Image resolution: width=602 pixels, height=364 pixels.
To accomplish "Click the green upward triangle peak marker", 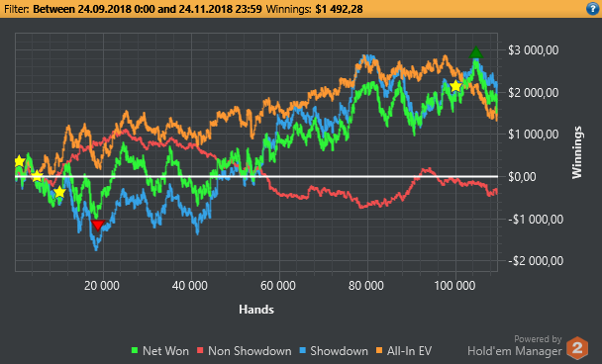I will click(x=475, y=52).
